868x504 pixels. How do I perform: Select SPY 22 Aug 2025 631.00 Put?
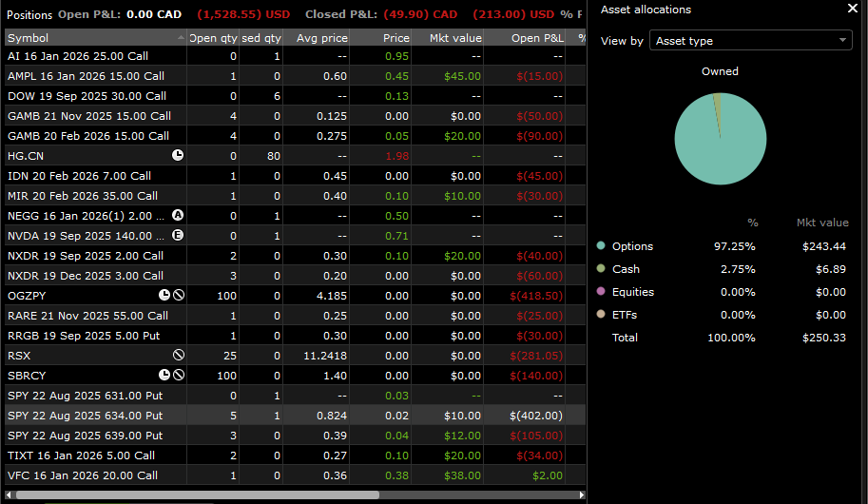(x=86, y=395)
